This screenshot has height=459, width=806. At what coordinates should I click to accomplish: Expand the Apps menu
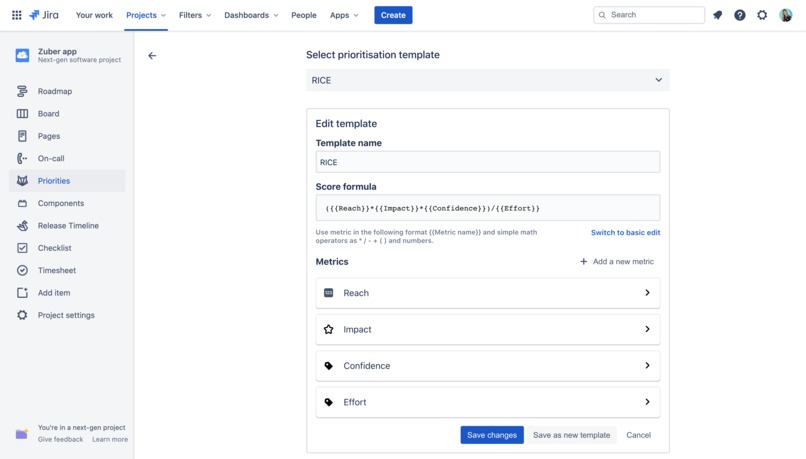click(x=344, y=15)
